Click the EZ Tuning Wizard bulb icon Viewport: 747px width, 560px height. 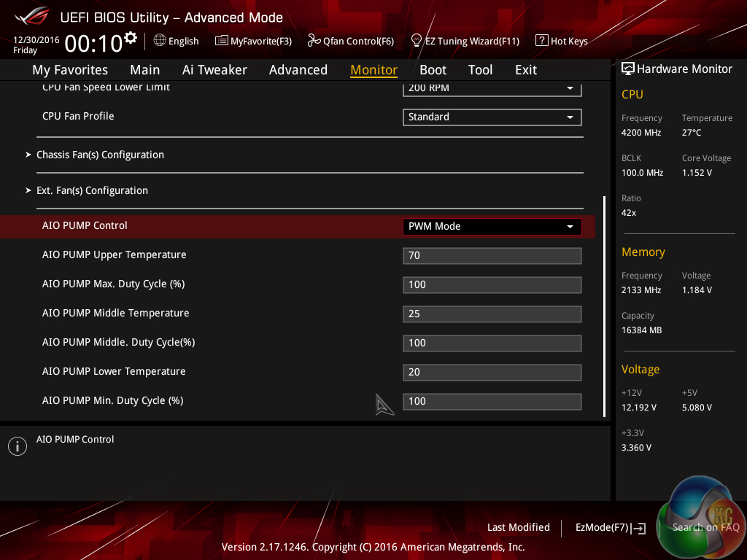pyautogui.click(x=417, y=41)
